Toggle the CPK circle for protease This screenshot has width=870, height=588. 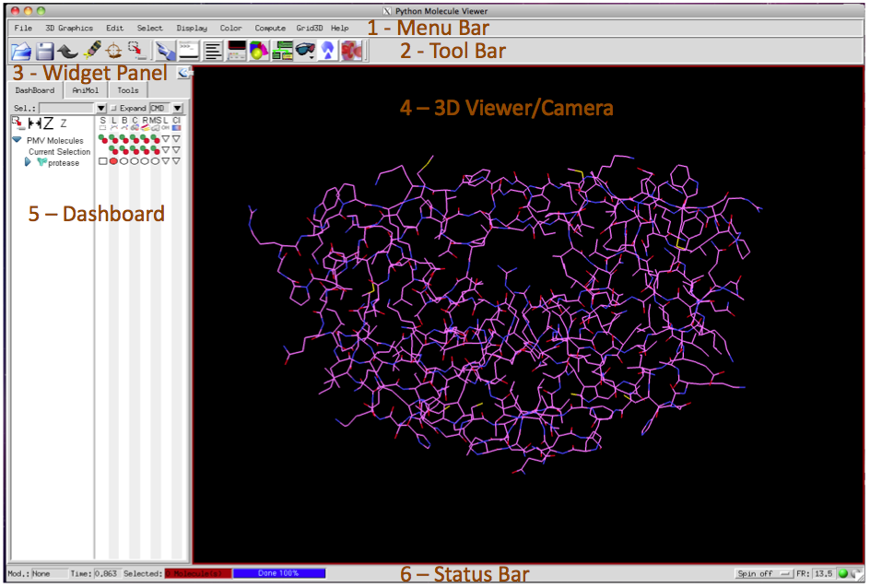[135, 161]
